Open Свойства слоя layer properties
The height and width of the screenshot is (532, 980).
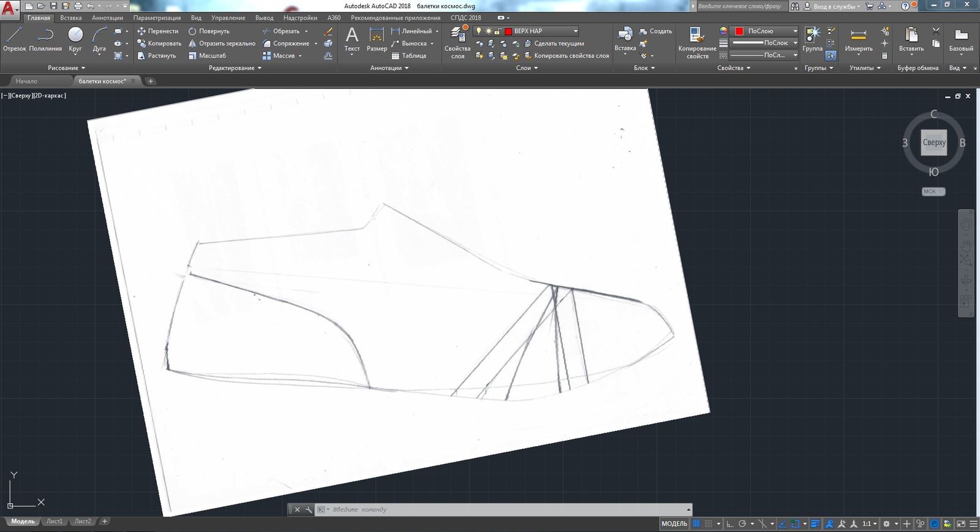[x=458, y=42]
